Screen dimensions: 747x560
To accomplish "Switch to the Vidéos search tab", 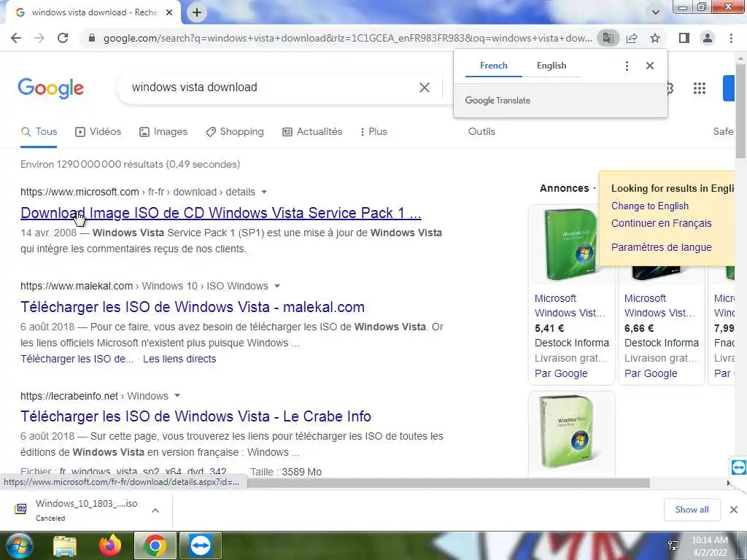I will 98,132.
